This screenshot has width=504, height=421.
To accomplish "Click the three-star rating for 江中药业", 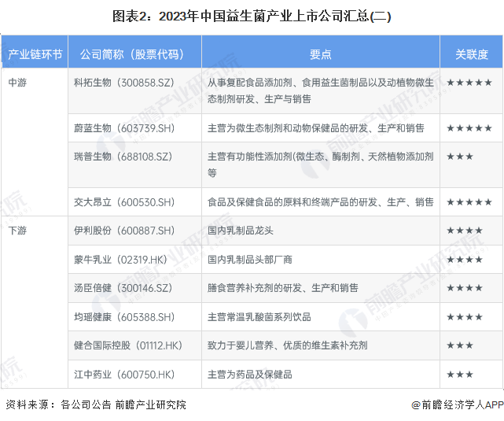I will pyautogui.click(x=460, y=375).
